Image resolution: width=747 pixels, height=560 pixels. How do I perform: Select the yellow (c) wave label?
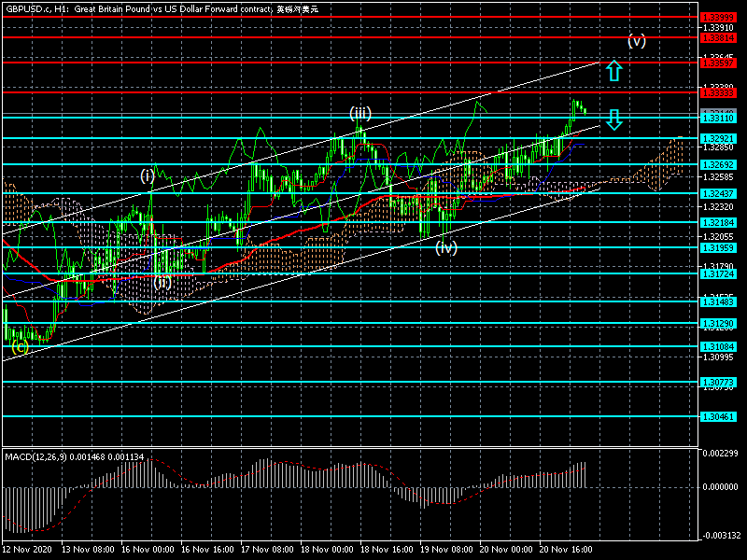coord(20,346)
